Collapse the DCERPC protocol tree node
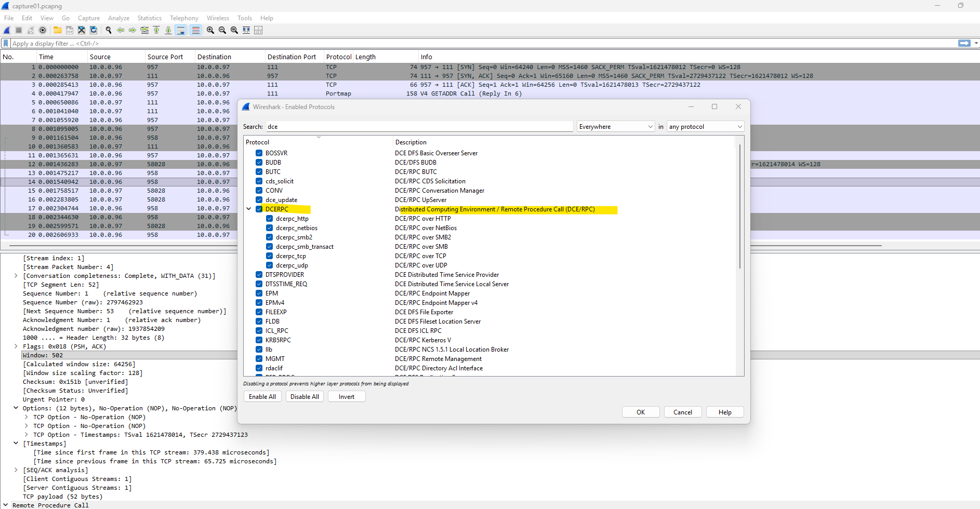This screenshot has width=980, height=509. [x=249, y=209]
